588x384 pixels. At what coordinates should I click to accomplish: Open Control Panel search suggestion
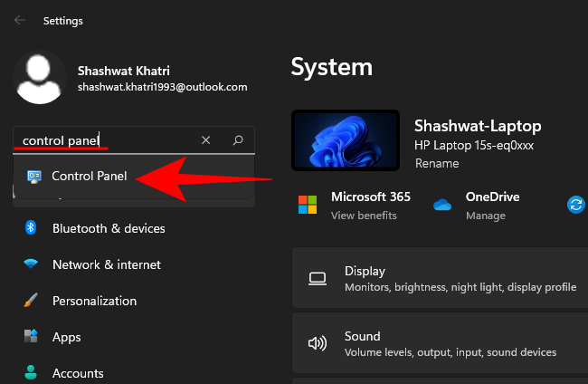89,176
